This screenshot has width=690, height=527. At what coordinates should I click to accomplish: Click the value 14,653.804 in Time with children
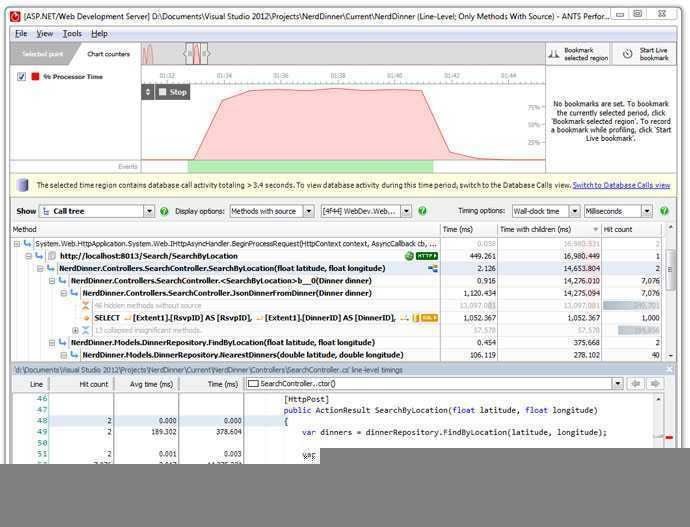pyautogui.click(x=582, y=268)
